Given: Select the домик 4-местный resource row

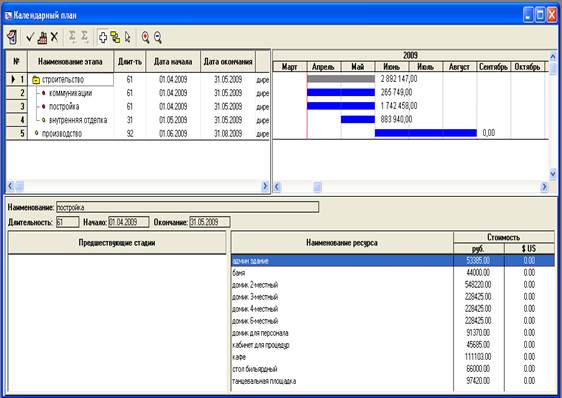Looking at the screenshot, I should (393, 309).
